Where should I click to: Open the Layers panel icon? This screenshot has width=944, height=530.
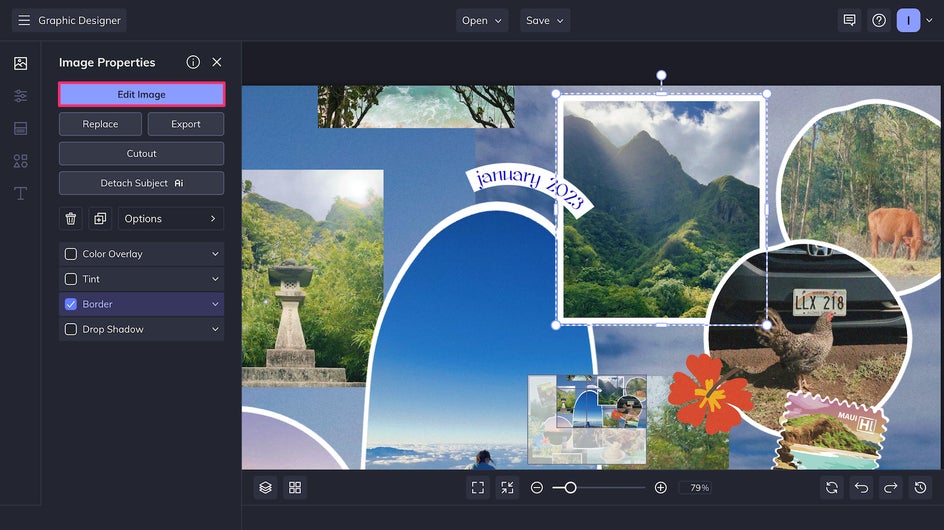(266, 488)
